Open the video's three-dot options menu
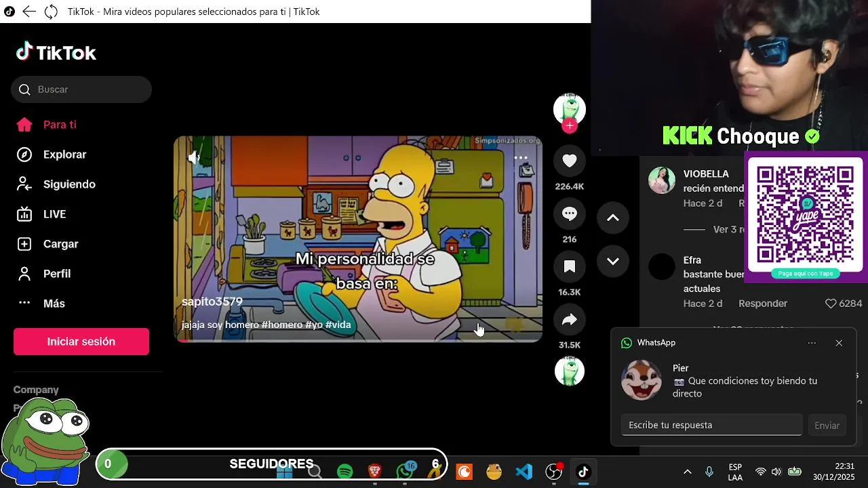868x488 pixels. 520,157
